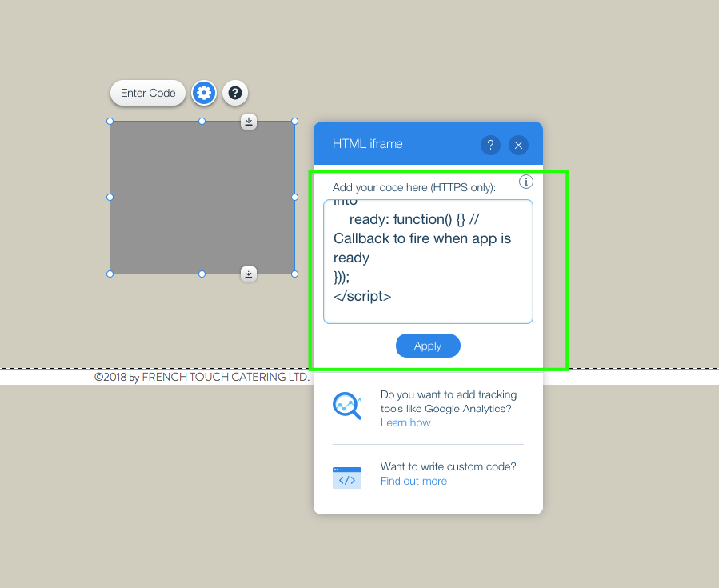Click the info icon above the code box
719x588 pixels.
point(526,182)
